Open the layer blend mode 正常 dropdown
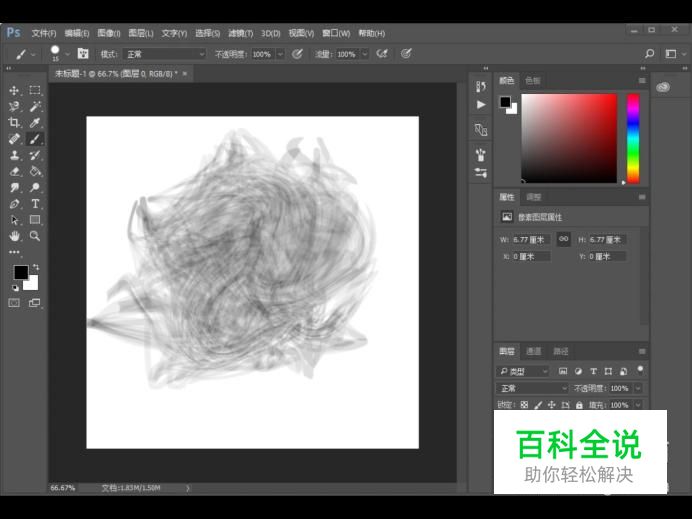 pyautogui.click(x=532, y=388)
